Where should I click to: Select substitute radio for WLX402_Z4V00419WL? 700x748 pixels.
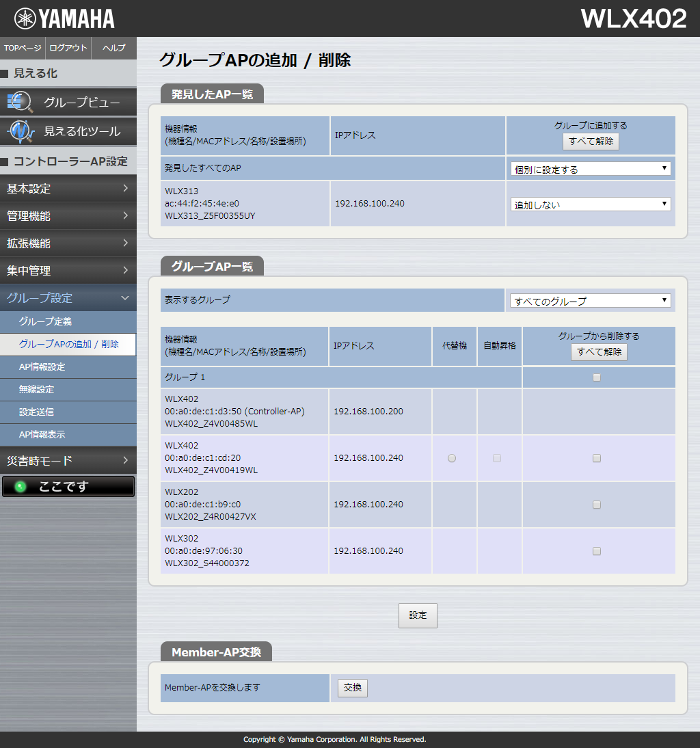[x=452, y=458]
